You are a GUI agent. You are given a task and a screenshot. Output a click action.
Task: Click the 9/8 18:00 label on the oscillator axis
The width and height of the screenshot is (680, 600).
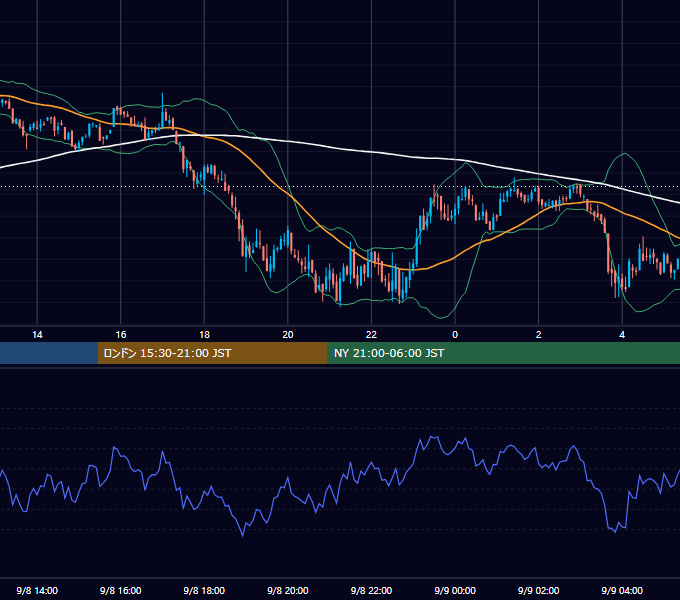(x=204, y=590)
